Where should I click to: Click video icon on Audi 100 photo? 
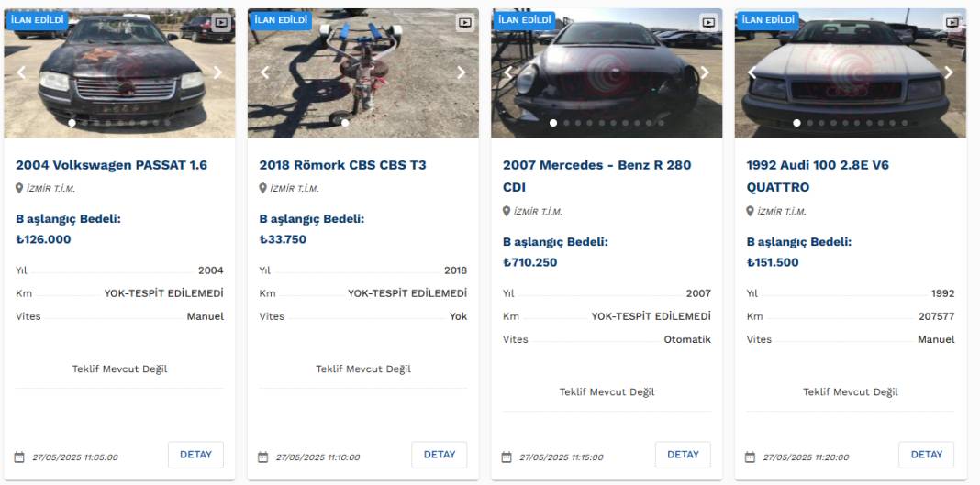click(952, 23)
